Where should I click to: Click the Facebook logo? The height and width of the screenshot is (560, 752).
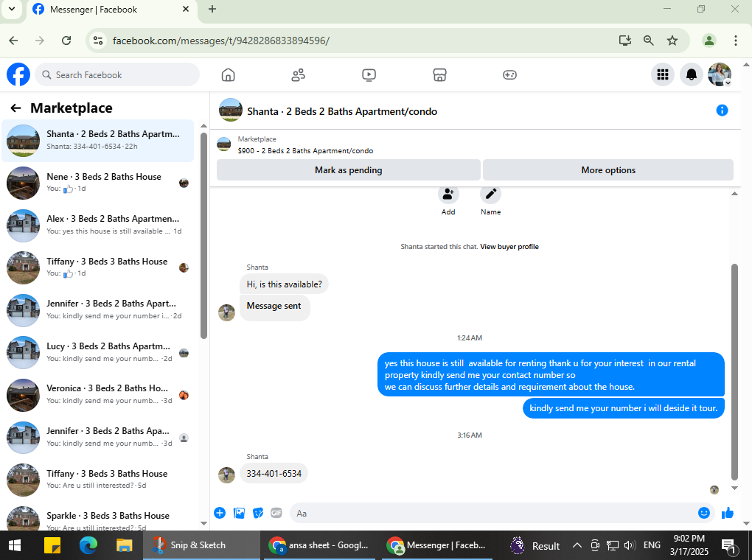[18, 75]
